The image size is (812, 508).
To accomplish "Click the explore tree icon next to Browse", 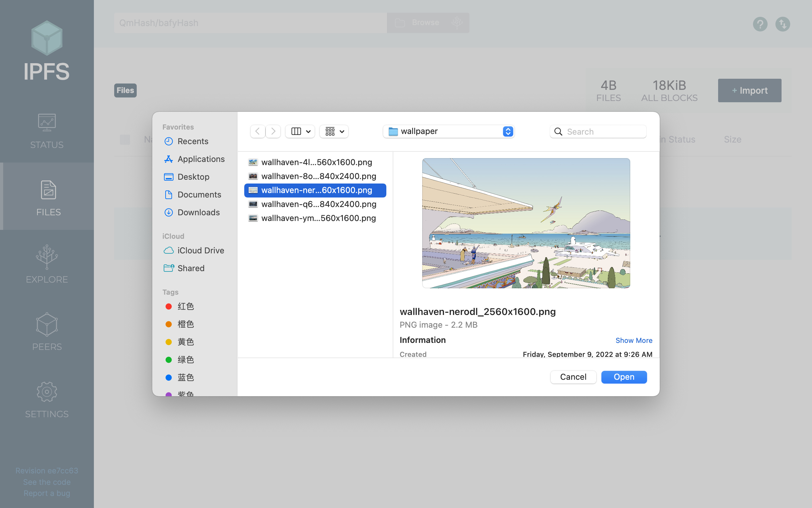I will 457,23.
